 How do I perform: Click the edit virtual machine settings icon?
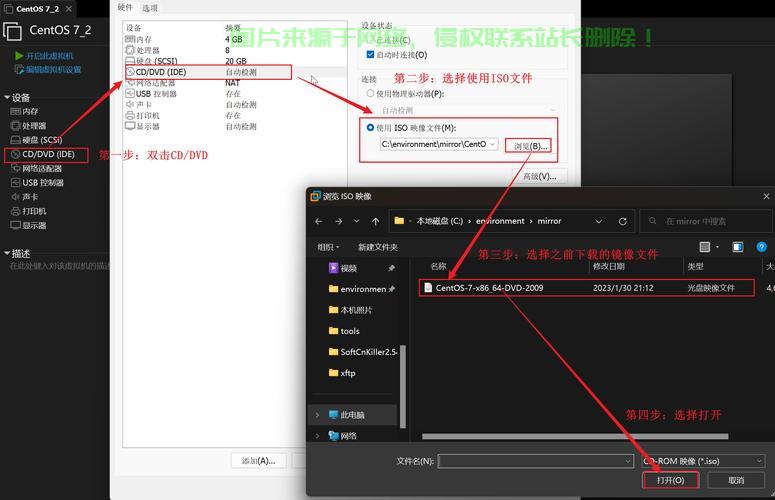pos(19,70)
